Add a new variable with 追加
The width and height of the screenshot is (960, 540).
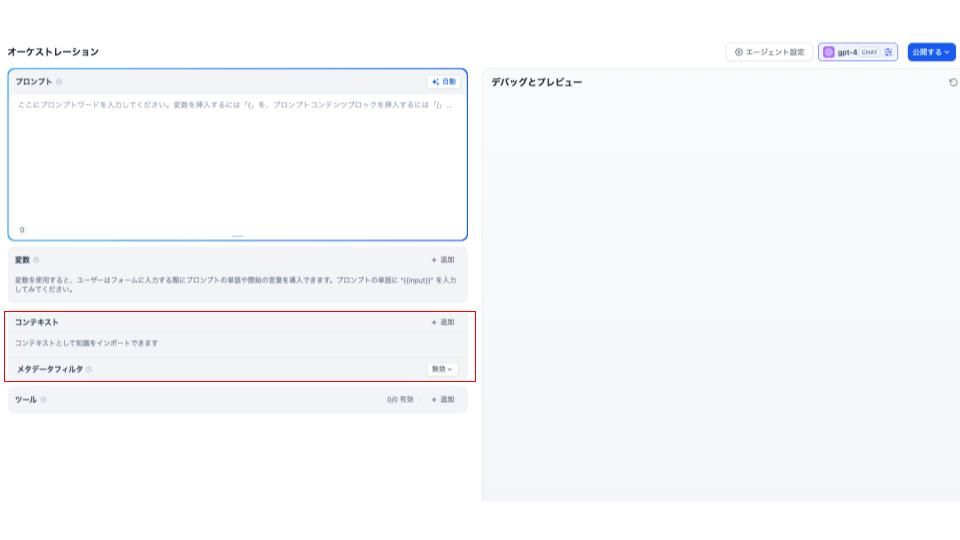(442, 259)
